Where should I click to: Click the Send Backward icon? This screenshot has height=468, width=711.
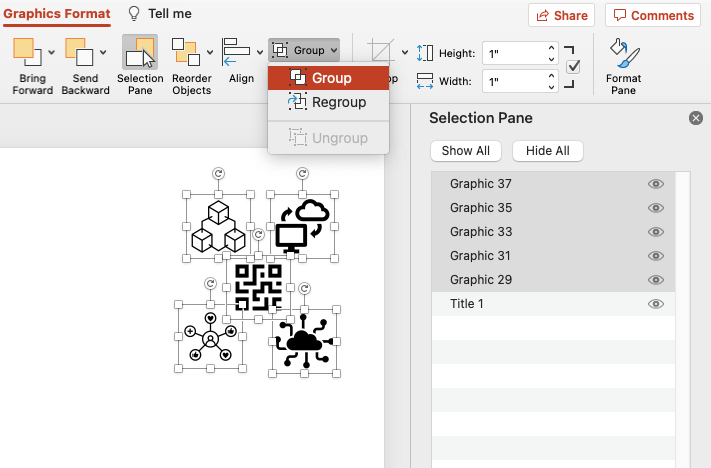tap(80, 52)
